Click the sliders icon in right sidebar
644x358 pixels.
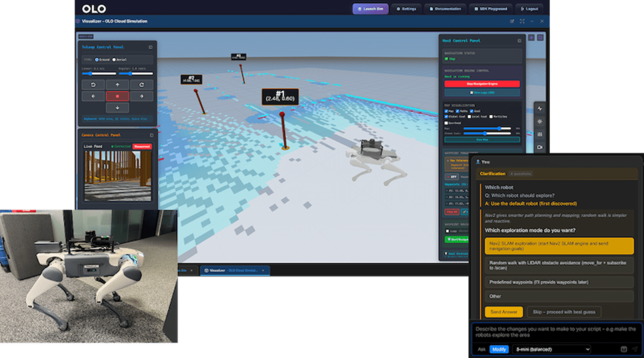tap(540, 134)
